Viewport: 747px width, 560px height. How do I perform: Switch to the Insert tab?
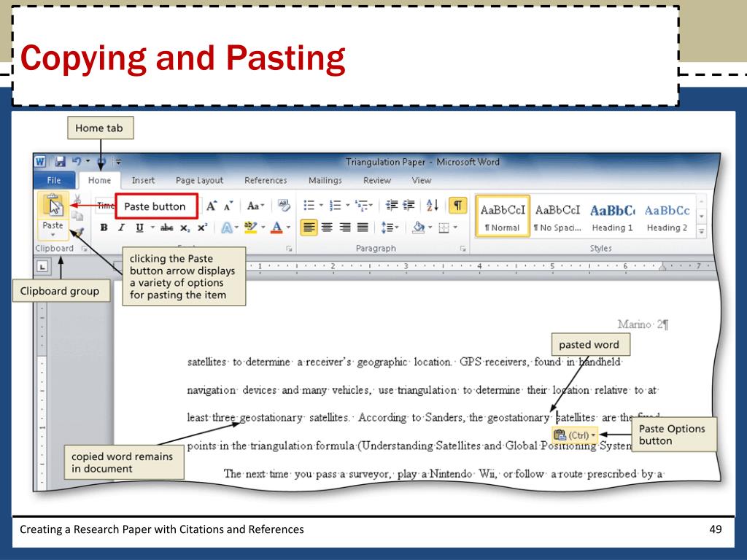pyautogui.click(x=143, y=181)
